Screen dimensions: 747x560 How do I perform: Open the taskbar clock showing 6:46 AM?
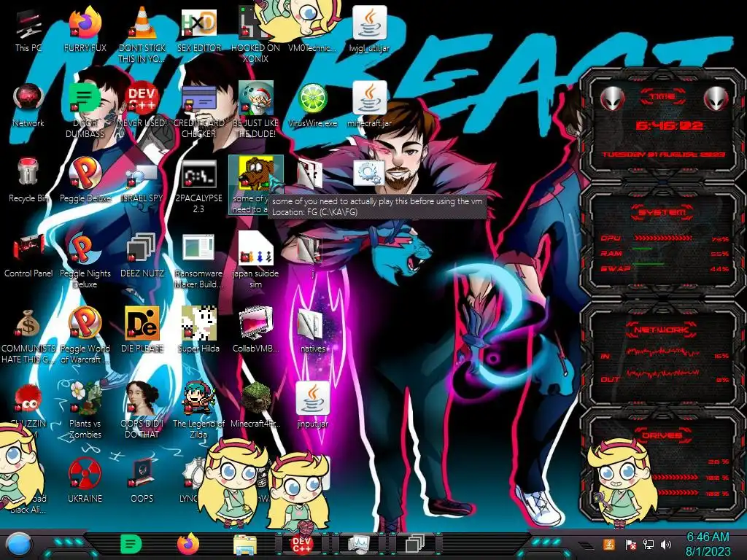708,544
